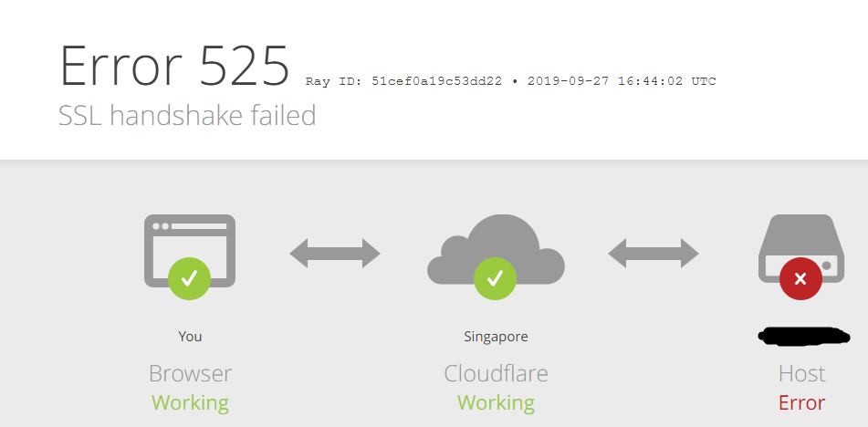Click the red Error status text
Viewport: 868px width, 427px height.
coord(801,402)
